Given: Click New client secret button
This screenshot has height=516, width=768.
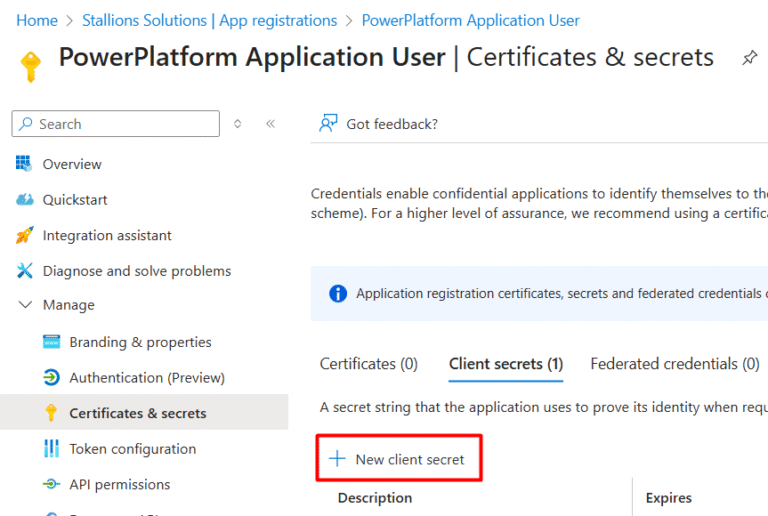Looking at the screenshot, I should coord(398,459).
